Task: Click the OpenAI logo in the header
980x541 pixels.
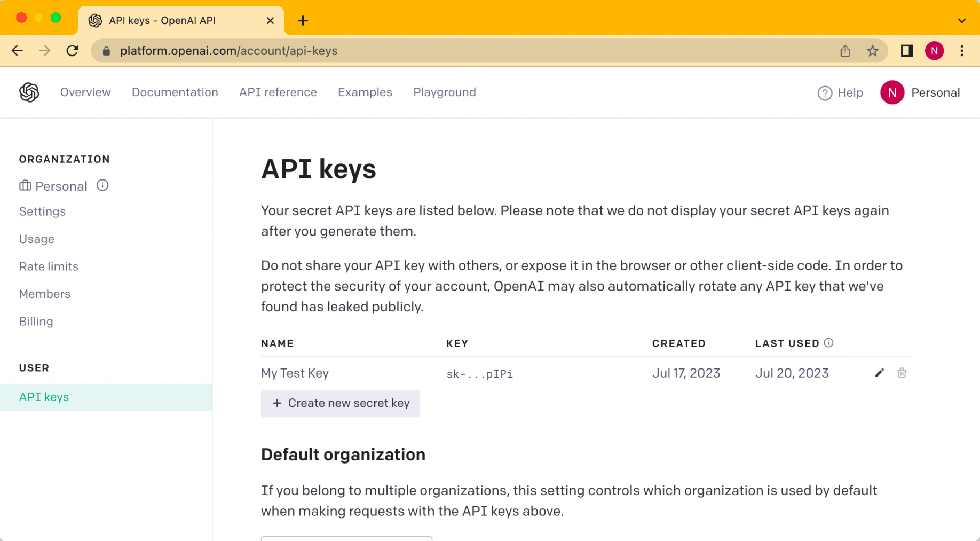Action: point(29,92)
